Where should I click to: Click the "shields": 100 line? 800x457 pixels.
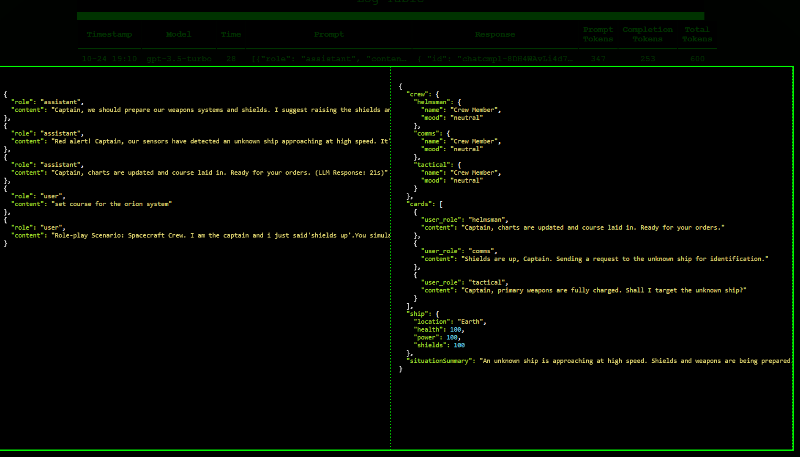(x=439, y=345)
